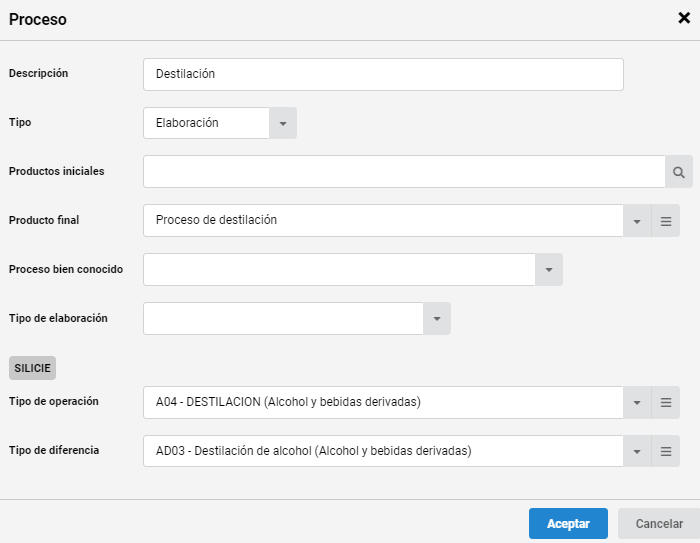The height and width of the screenshot is (543, 700).
Task: Click the SILICIE section tag
Action: pos(32,368)
